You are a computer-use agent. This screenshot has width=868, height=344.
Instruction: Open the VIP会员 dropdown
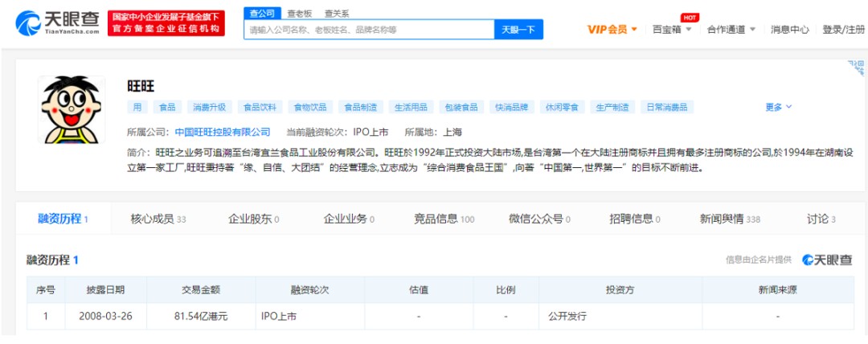[612, 30]
